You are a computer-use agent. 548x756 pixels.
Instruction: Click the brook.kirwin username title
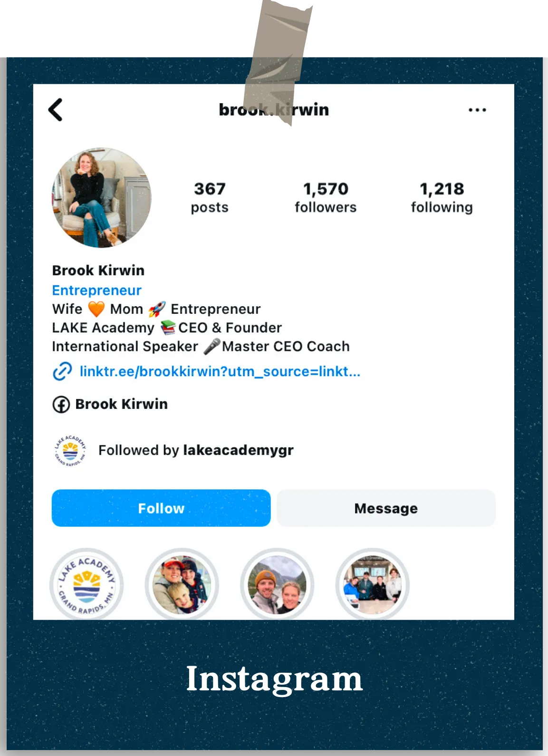[274, 110]
